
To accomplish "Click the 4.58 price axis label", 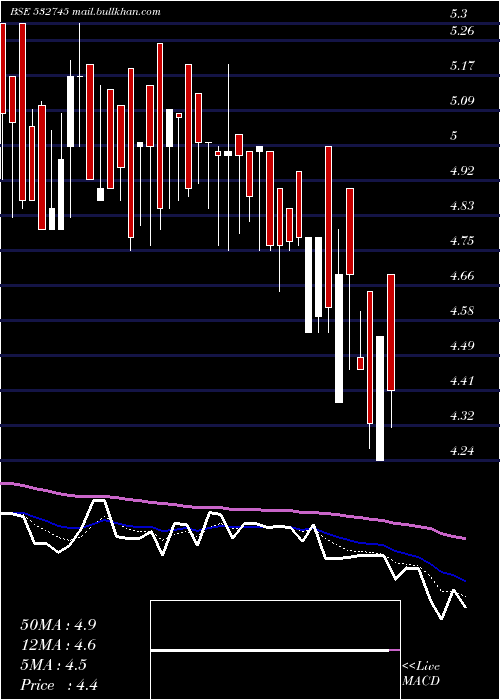I will (x=462, y=311).
